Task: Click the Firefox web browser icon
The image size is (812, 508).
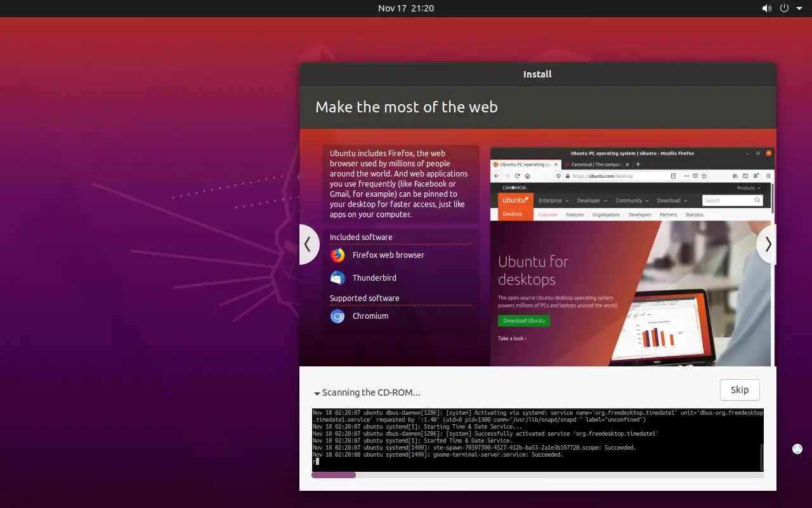Action: pos(337,255)
